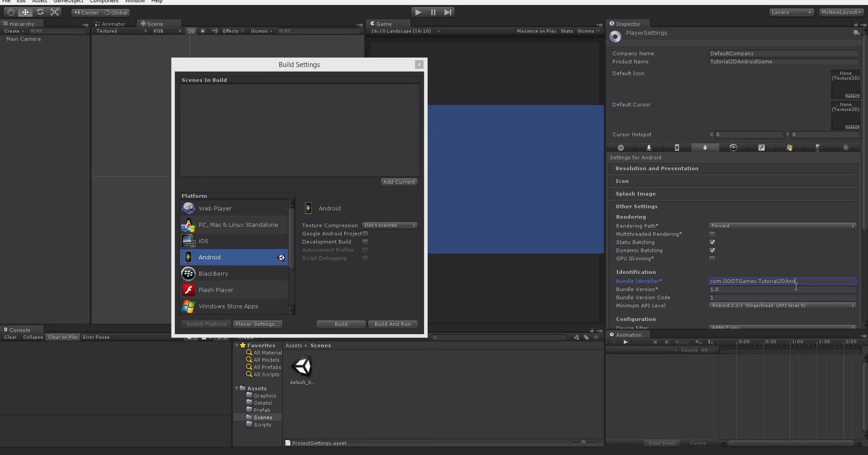Select the Hand tool in toolbar
868x455 pixels.
coord(10,12)
